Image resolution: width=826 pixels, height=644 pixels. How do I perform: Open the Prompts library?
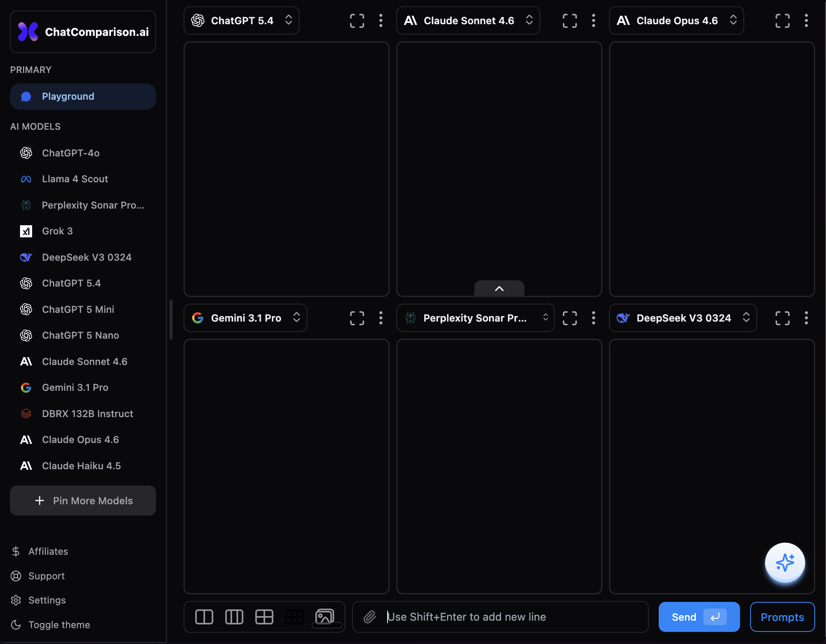(782, 617)
